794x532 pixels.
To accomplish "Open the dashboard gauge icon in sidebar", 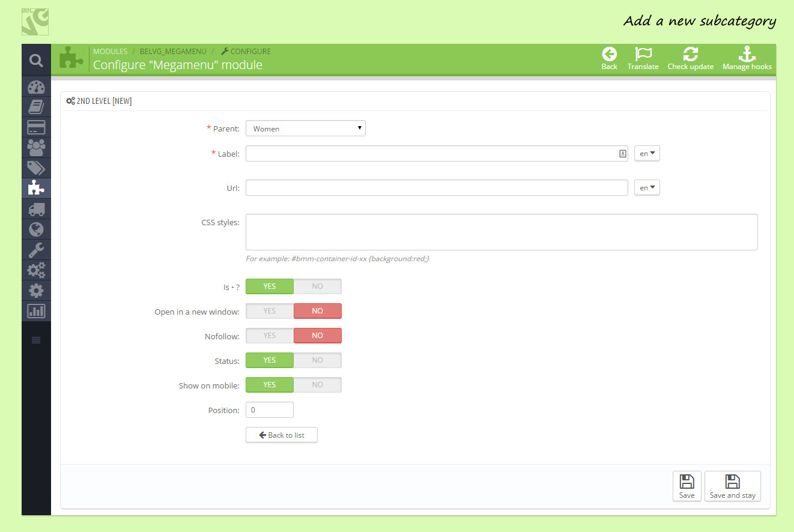I will 36,86.
